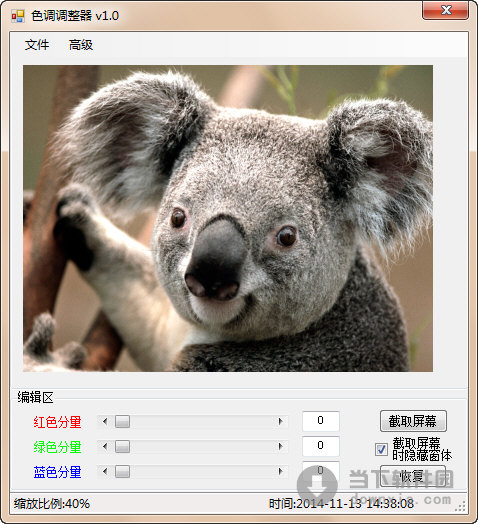
Task: Click the resize grip in status bar
Action: pos(461,506)
